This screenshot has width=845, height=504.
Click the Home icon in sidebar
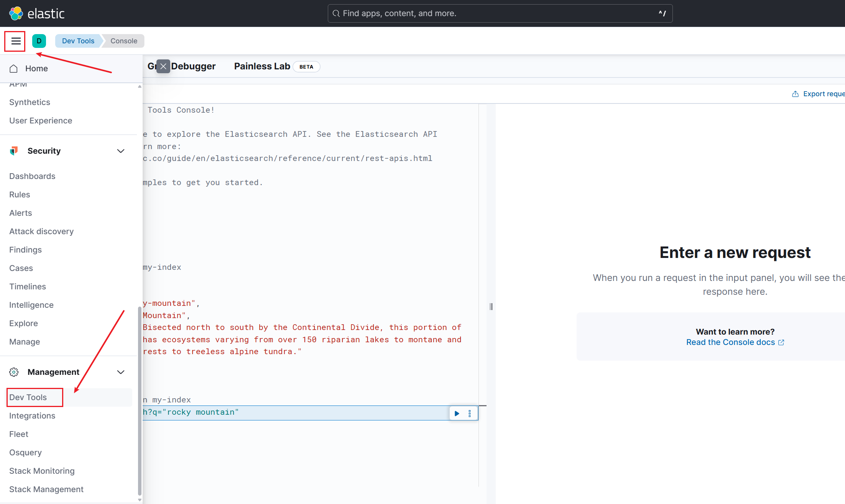[x=14, y=69]
